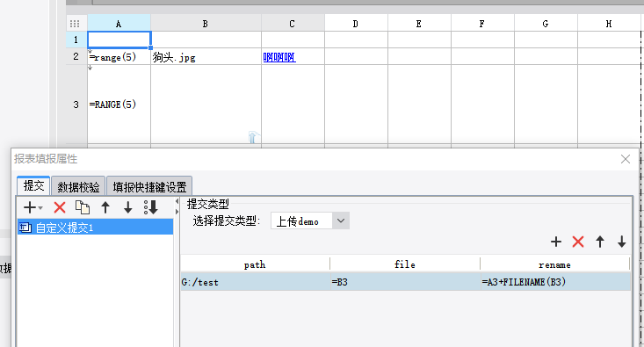The image size is (644, 347).
Task: Select column G header
Action: click(x=546, y=24)
